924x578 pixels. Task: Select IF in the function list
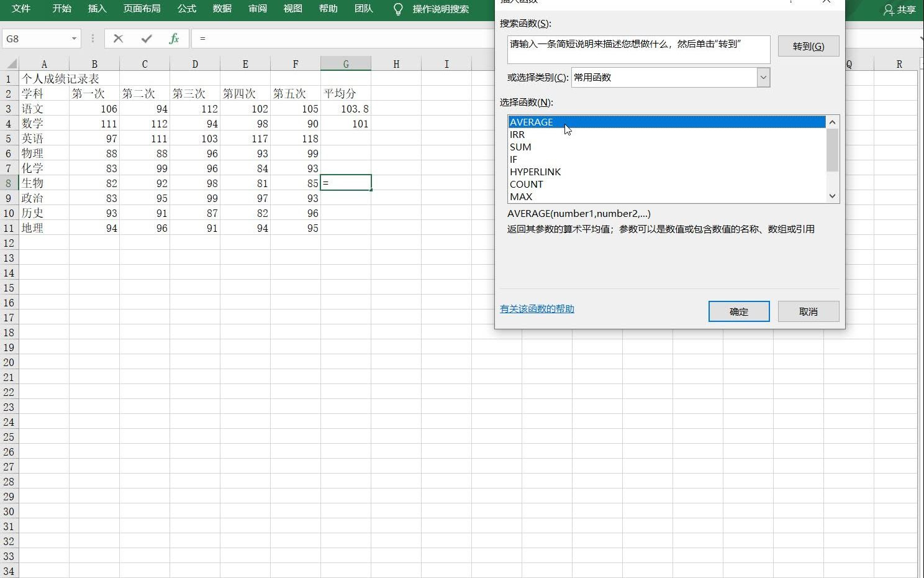[667, 159]
